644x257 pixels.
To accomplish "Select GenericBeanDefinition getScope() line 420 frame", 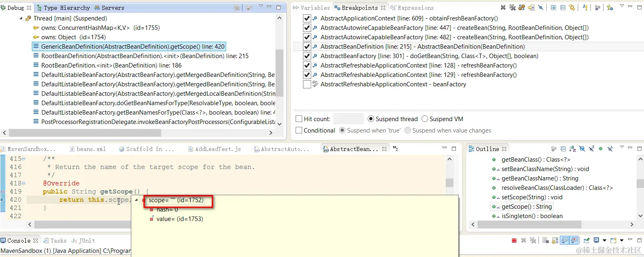I will [x=129, y=47].
